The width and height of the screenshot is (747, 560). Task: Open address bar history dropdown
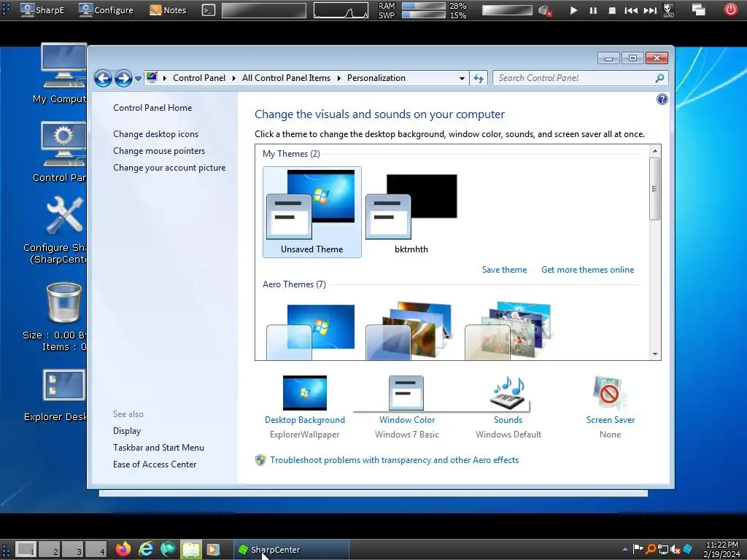462,79
